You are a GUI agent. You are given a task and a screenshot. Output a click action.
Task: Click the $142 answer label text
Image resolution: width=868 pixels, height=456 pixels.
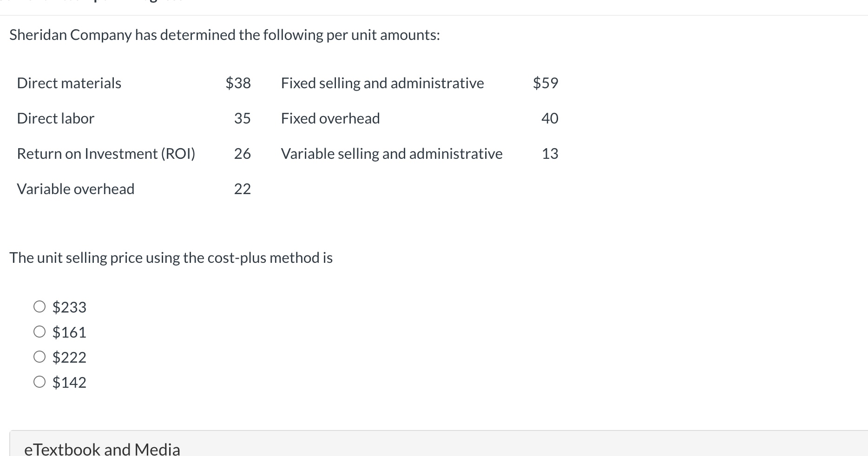tap(69, 382)
